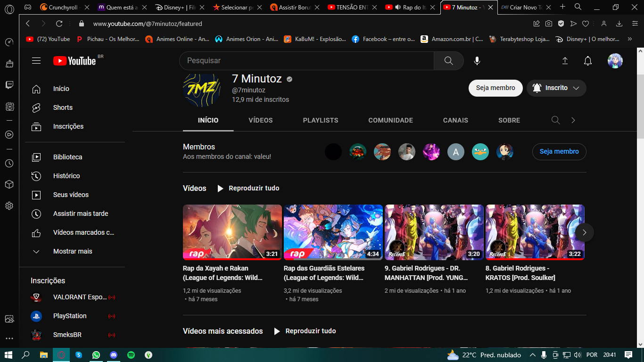Screen dimensions: 644x362
Task: Open WhatsApp from Windows taskbar
Action: pos(96,355)
